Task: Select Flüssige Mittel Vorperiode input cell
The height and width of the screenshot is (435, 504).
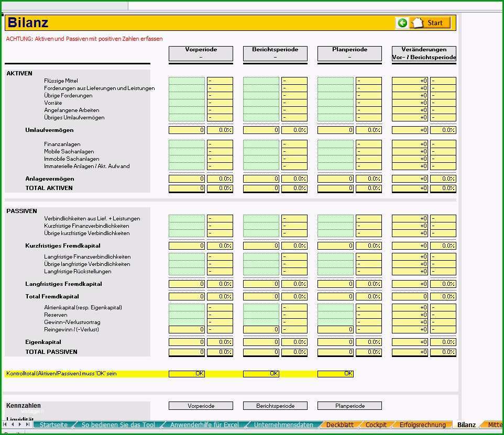Action: coord(187,81)
